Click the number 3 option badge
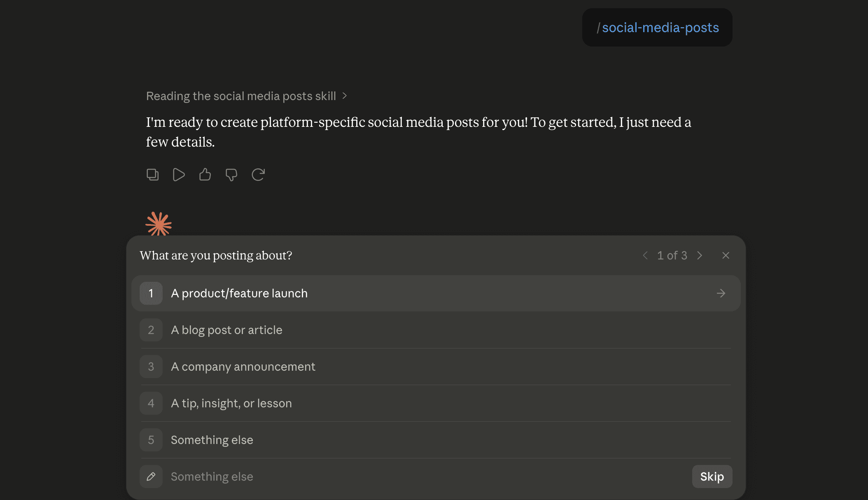This screenshot has height=500, width=868. coord(151,367)
